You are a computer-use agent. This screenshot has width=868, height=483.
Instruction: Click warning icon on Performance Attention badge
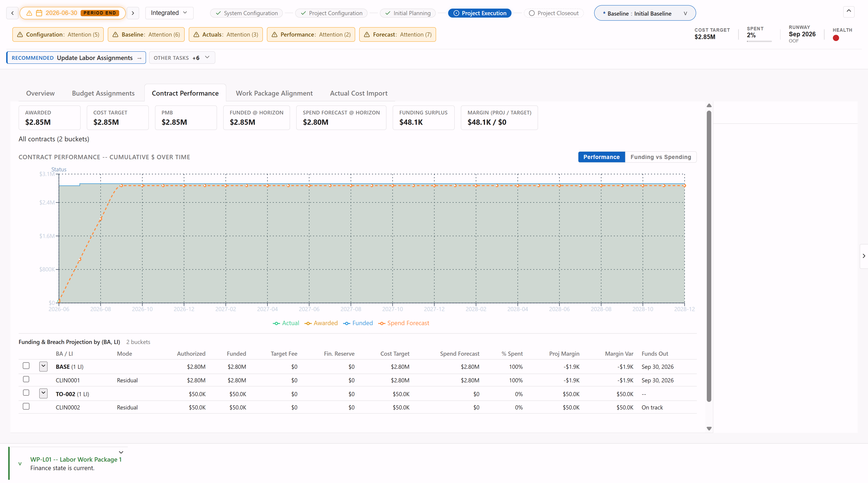274,34
